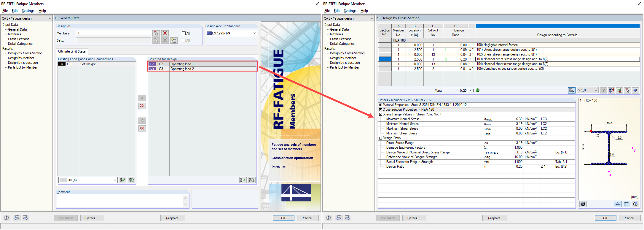The width and height of the screenshot is (644, 230).
Task: Open the CA1 - Fatigue design dropdown in right window
Action: [x=372, y=18]
